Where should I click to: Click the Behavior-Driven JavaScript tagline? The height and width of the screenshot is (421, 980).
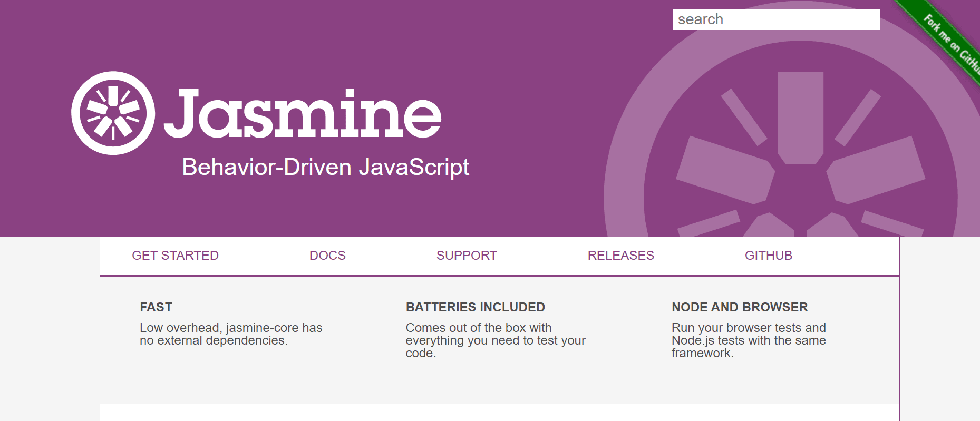coord(325,167)
